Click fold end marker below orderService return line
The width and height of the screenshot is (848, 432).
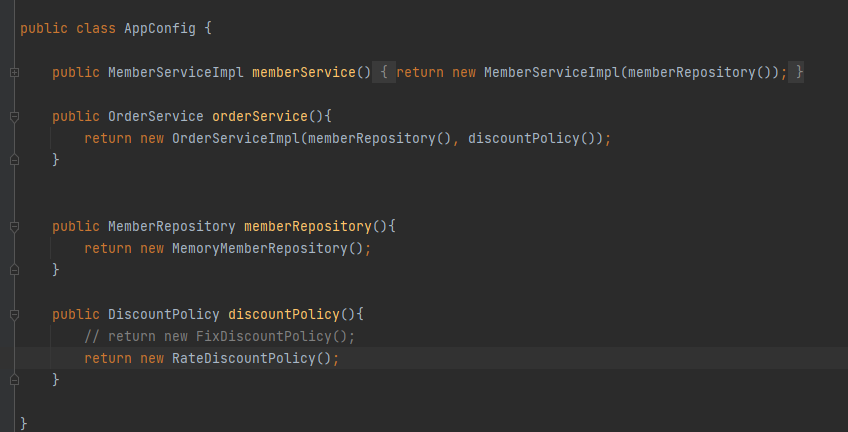pyautogui.click(x=15, y=159)
